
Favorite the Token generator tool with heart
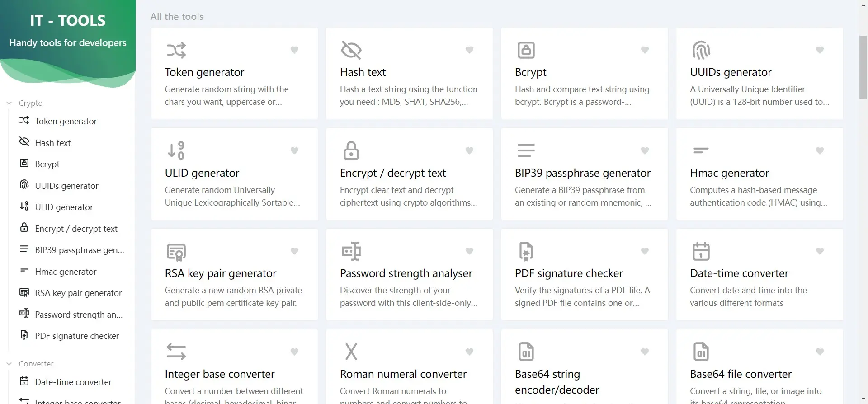[x=294, y=50]
